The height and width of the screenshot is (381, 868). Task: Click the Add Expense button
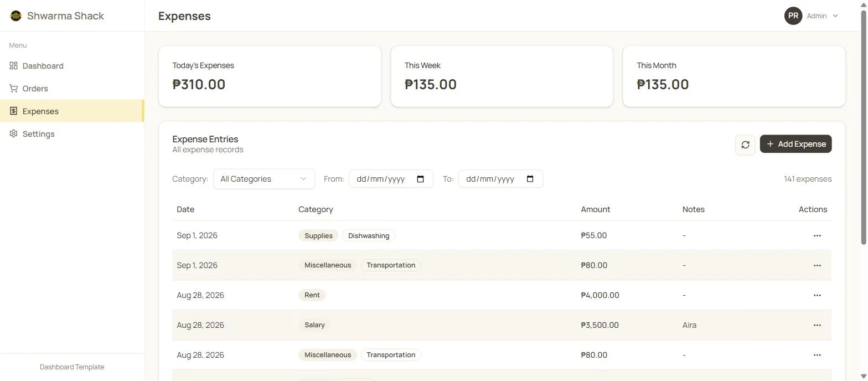point(795,144)
